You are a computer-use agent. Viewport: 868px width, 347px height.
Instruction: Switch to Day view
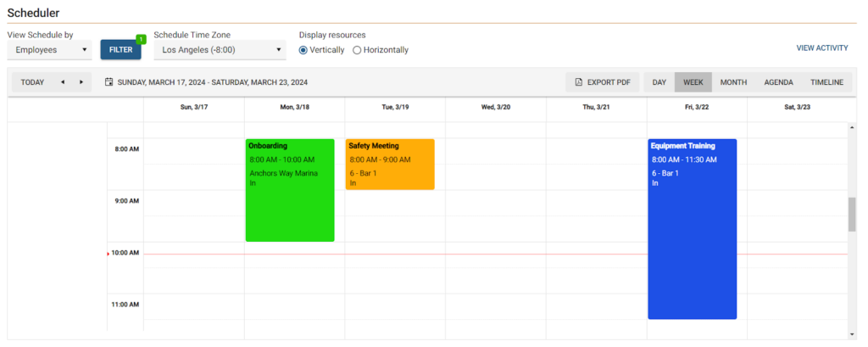pos(659,82)
